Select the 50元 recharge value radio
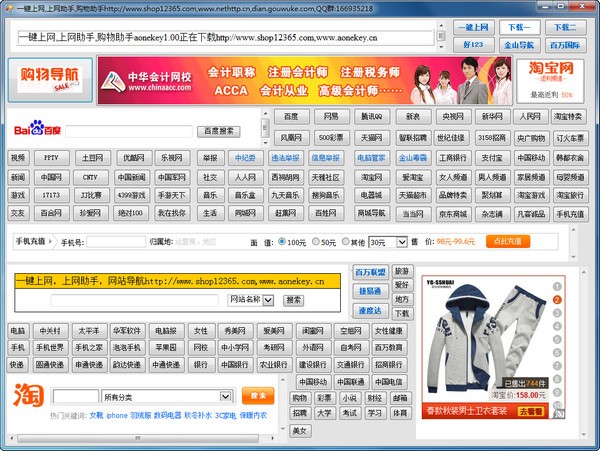This screenshot has height=451, width=600. coord(316,241)
